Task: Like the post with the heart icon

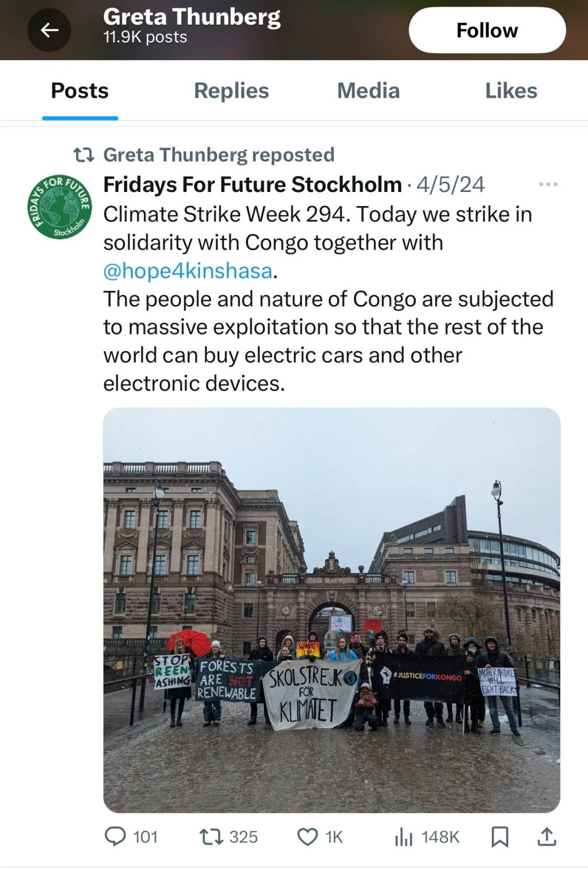Action: coord(308,836)
